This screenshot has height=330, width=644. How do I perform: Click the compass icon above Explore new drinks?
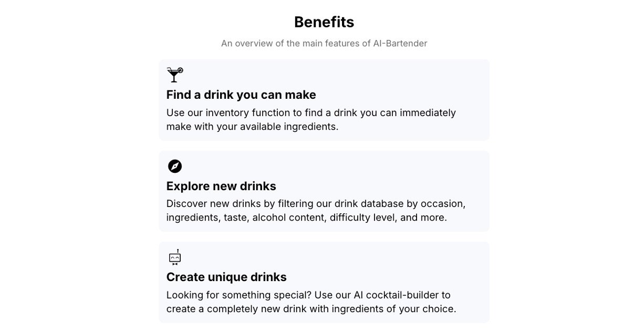click(x=174, y=166)
